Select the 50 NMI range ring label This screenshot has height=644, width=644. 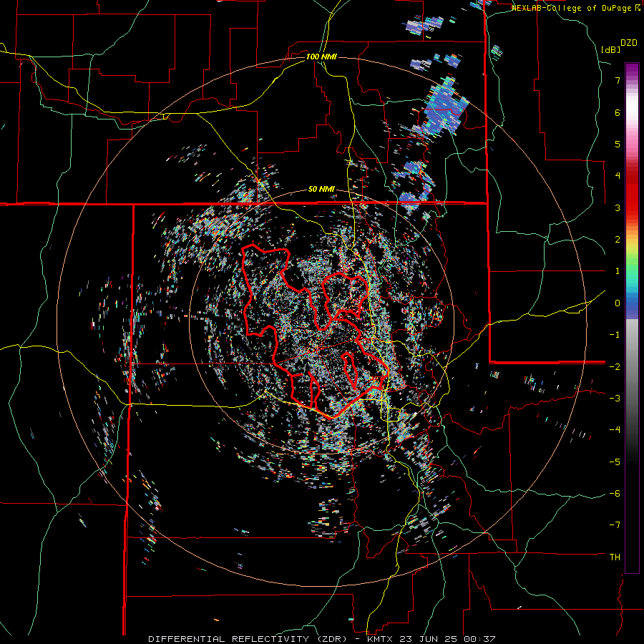click(321, 190)
